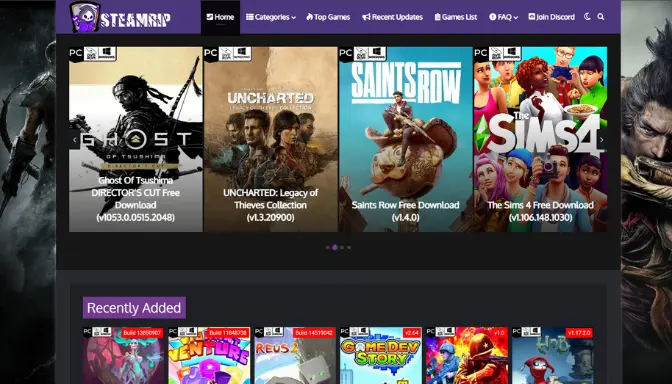Open the v1.17.2.0 game thumbnail

[552, 356]
